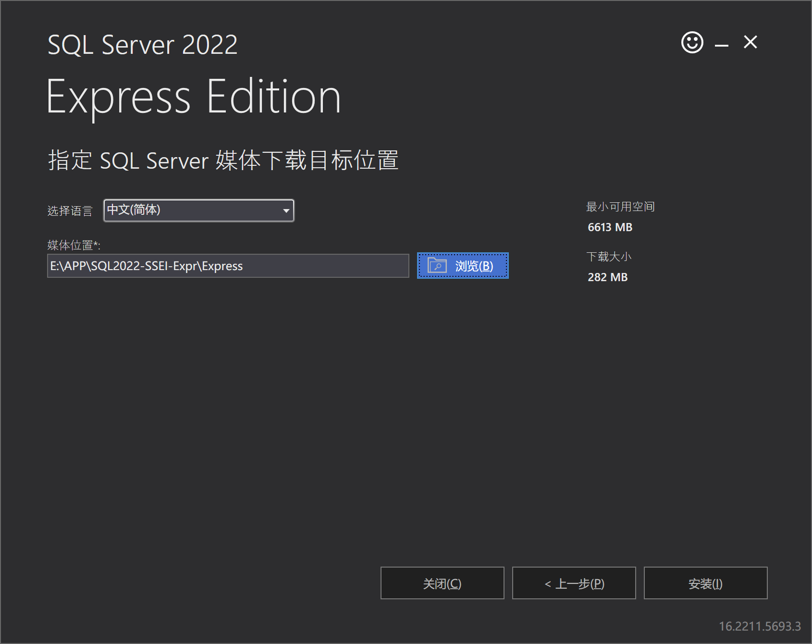Click the 最小可用空间 label
This screenshot has width=812, height=644.
pyautogui.click(x=620, y=207)
